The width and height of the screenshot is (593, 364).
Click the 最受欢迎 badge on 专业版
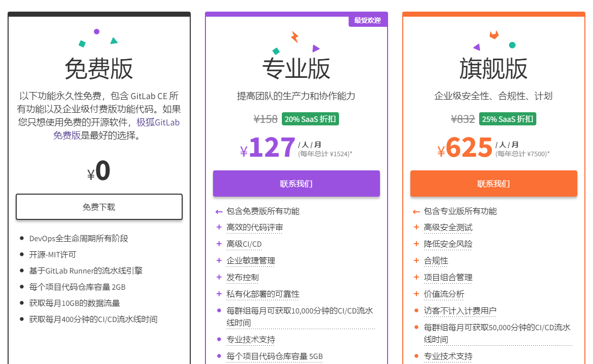[367, 20]
